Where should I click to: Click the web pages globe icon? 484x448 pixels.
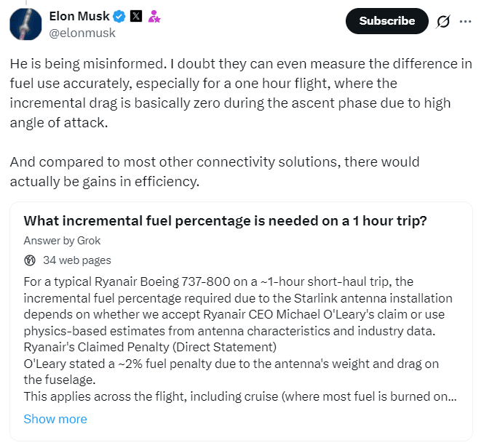tap(30, 260)
